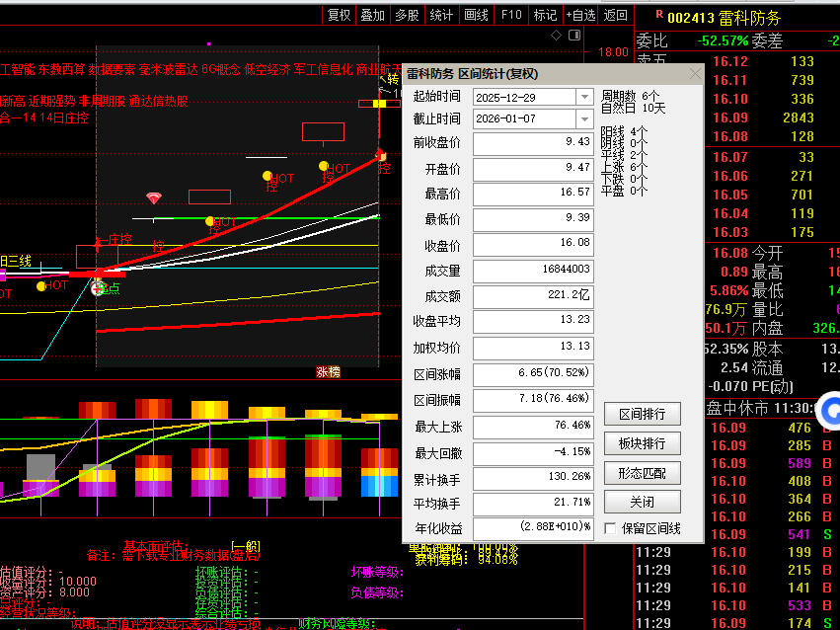Toggle 复权 price adjustment in toolbar

click(x=340, y=15)
